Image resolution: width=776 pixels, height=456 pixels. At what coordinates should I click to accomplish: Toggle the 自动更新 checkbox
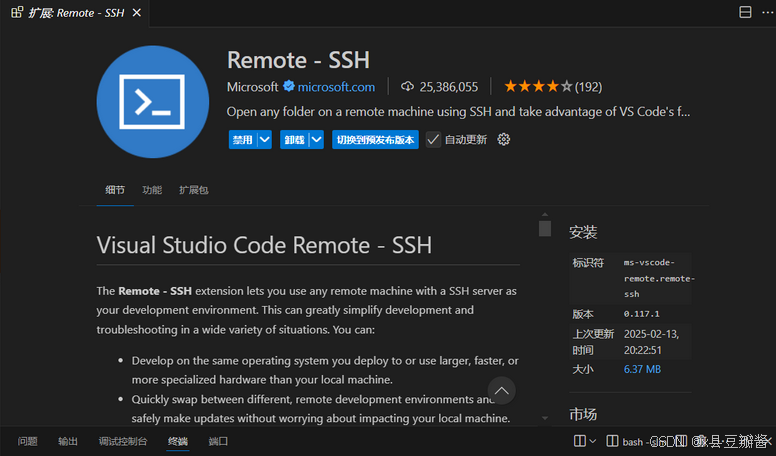(x=433, y=140)
